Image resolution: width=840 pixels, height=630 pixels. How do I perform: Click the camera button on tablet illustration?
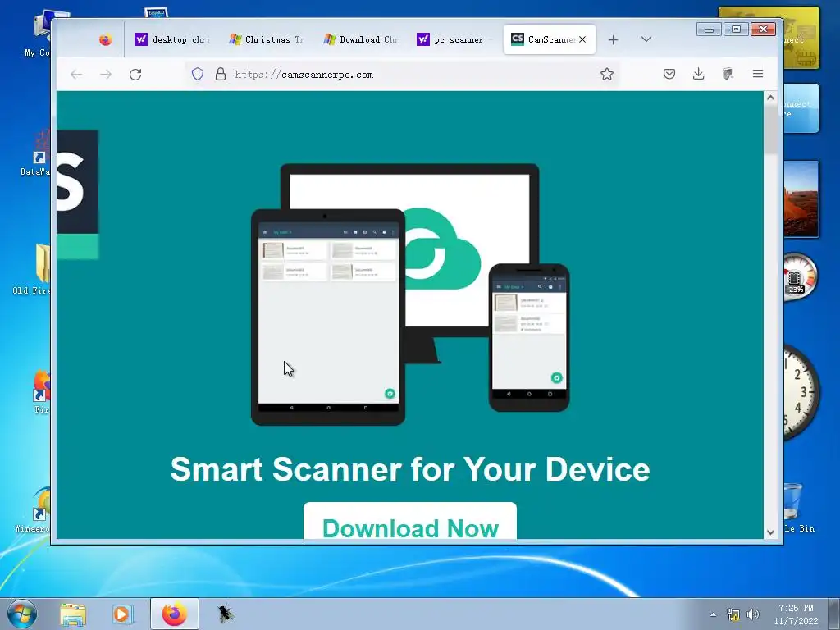click(x=390, y=394)
